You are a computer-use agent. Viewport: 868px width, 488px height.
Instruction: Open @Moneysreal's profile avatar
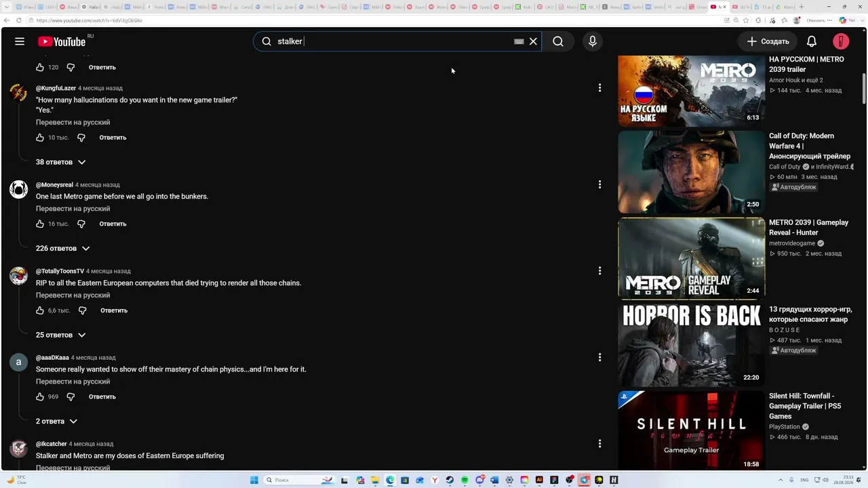pyautogui.click(x=18, y=189)
